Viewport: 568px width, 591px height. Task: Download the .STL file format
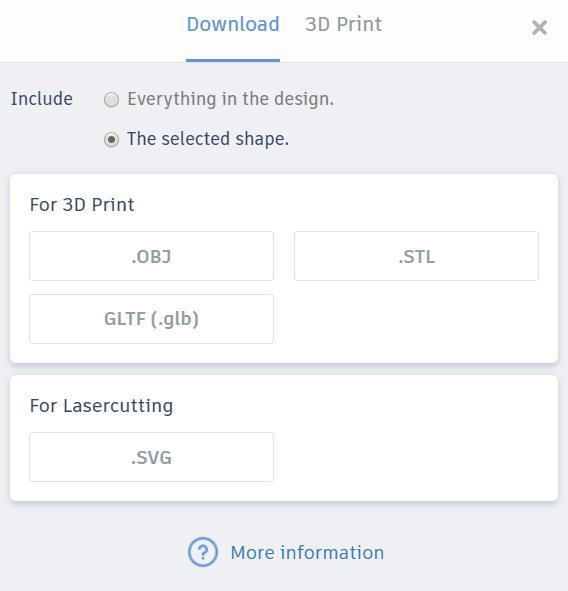[416, 256]
